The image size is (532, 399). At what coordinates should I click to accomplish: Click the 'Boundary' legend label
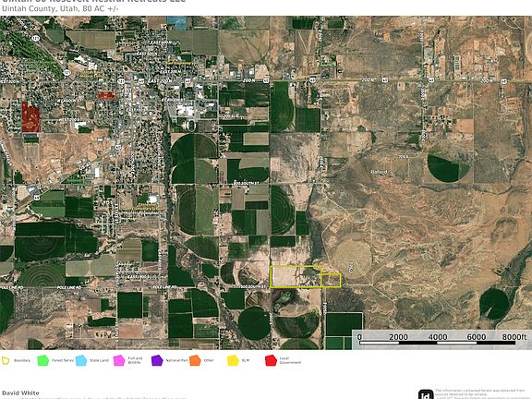[22, 360]
